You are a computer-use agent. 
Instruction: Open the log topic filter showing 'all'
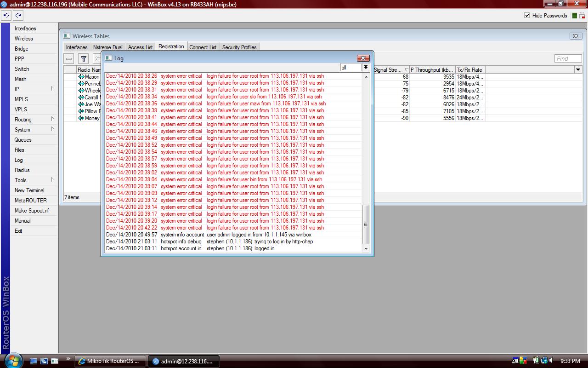[x=366, y=67]
